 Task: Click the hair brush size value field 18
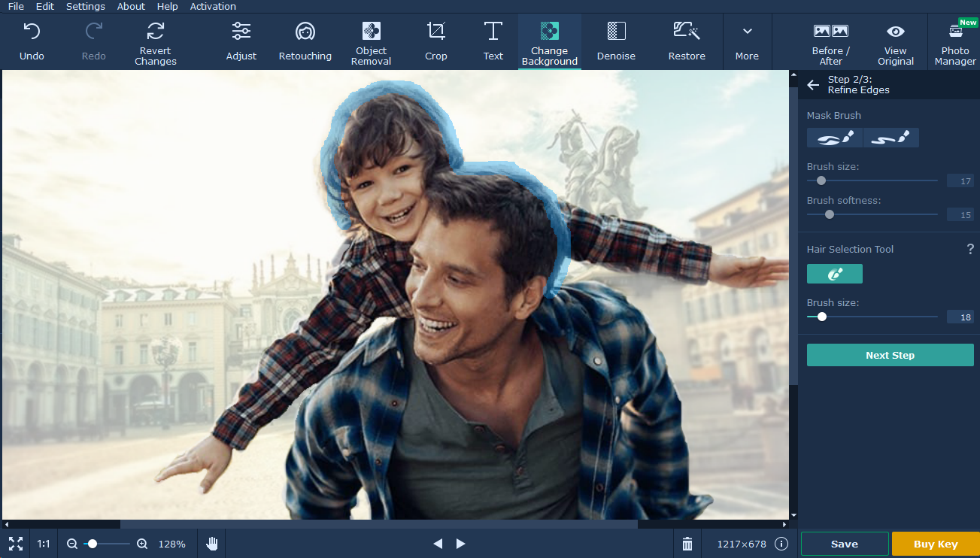point(960,317)
